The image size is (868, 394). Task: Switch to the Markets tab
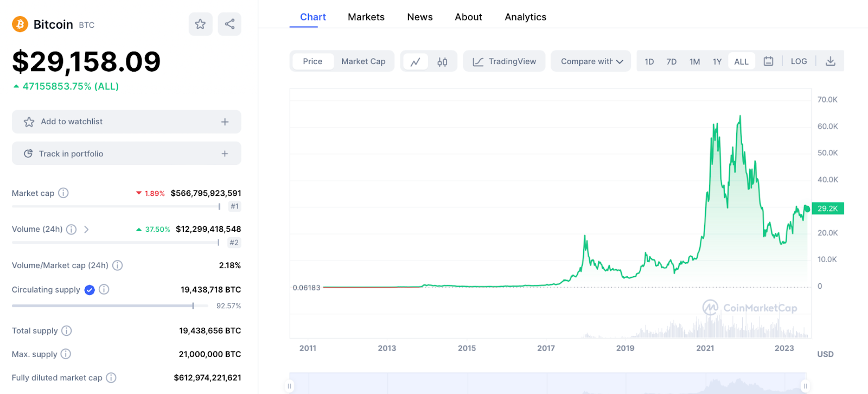(366, 17)
